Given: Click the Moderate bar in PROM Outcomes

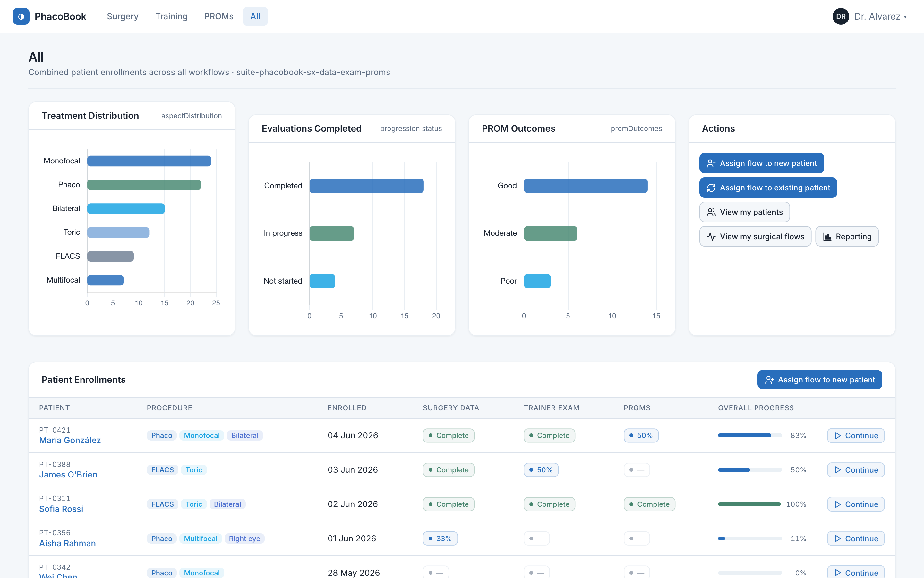Looking at the screenshot, I should click(x=551, y=233).
